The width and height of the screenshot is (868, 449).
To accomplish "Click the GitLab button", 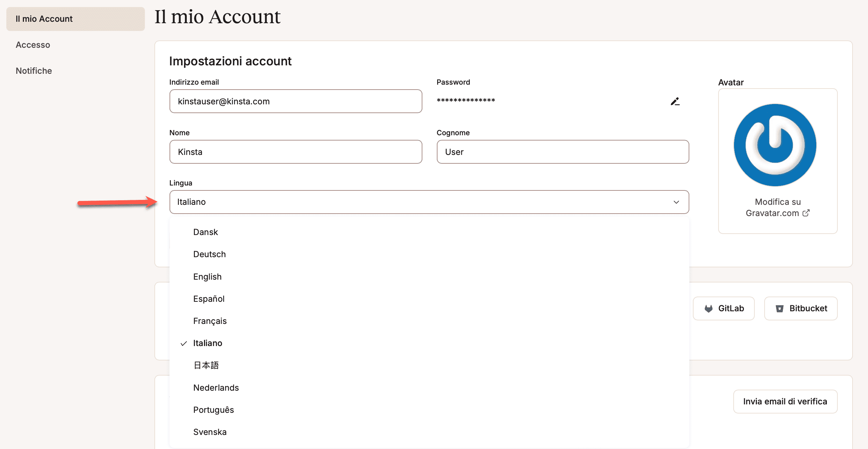I will 724,308.
